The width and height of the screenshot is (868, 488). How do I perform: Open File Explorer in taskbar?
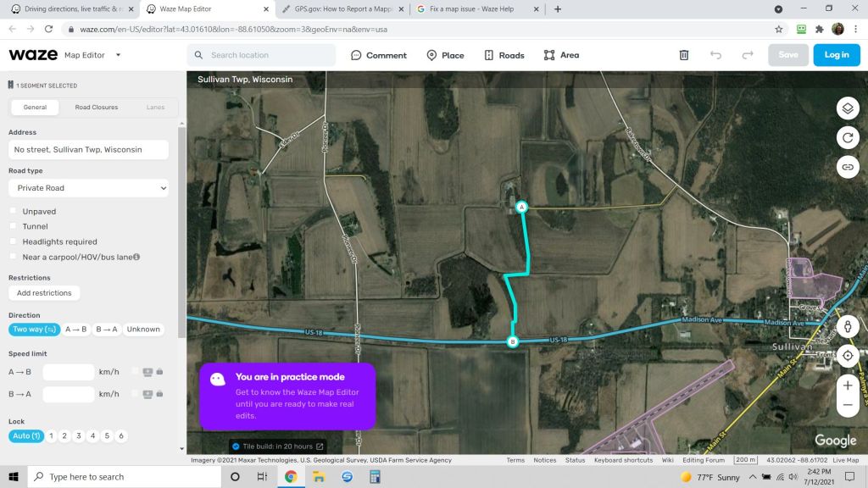coord(319,476)
